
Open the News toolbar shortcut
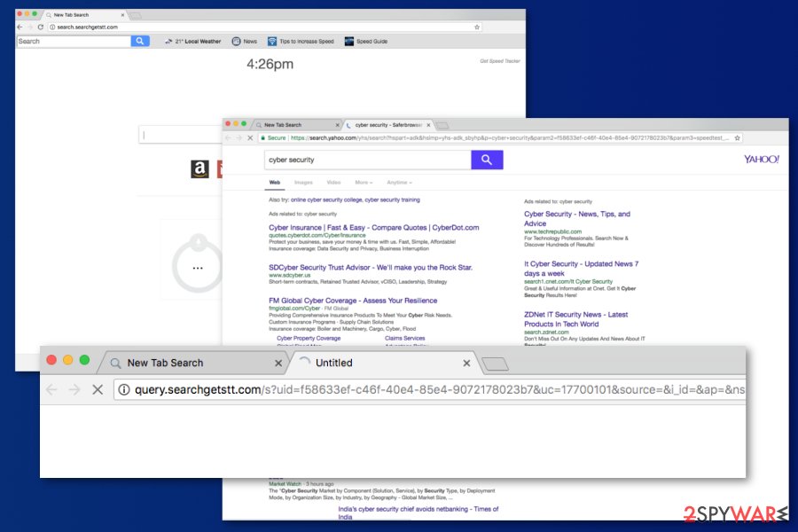[x=245, y=42]
